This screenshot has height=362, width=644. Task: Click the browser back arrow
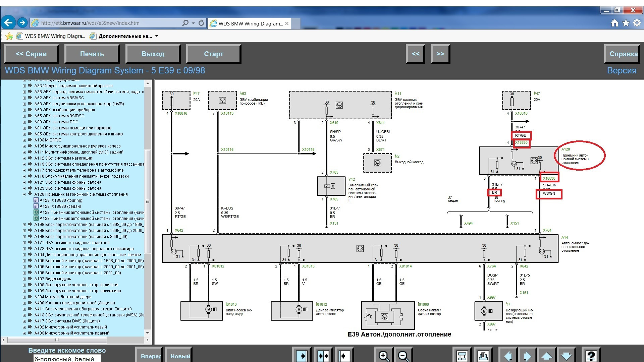coord(8,23)
